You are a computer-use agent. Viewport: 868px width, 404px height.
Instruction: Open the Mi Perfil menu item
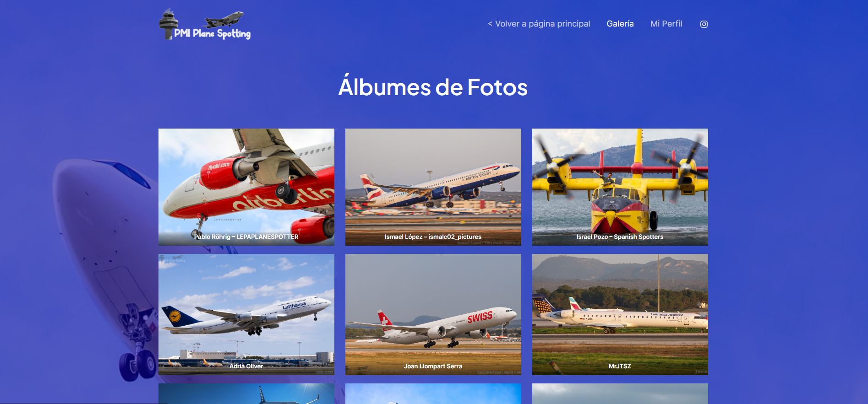coord(666,24)
